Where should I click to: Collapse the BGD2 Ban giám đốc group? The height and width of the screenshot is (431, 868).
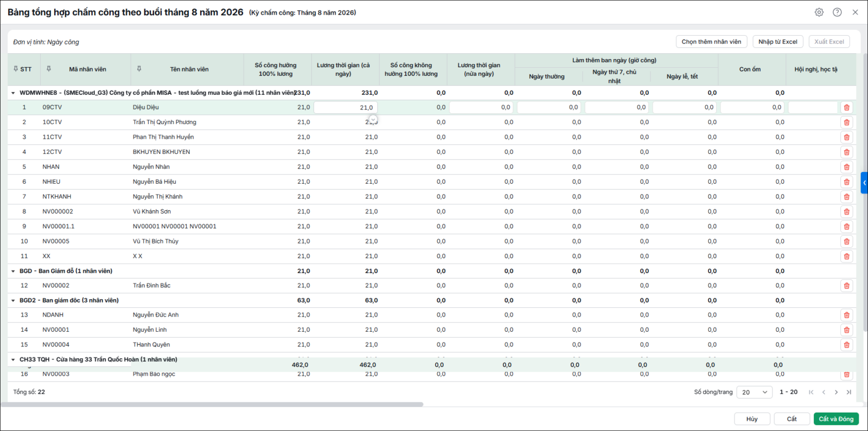click(13, 300)
